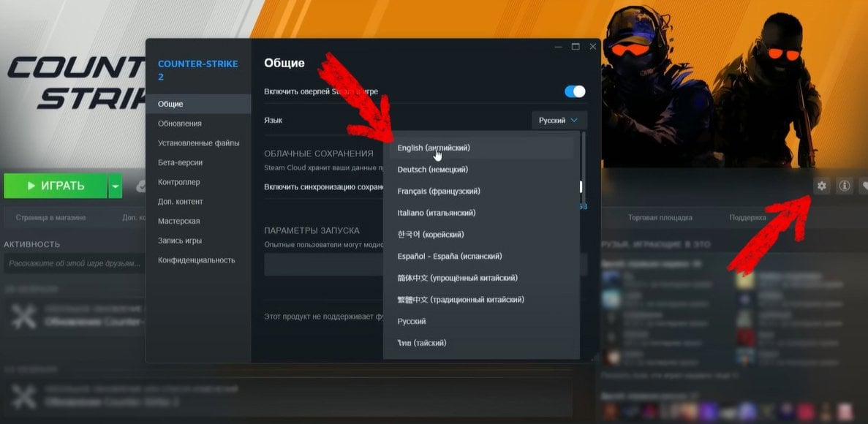Open the Мастерская tab

[198, 221]
